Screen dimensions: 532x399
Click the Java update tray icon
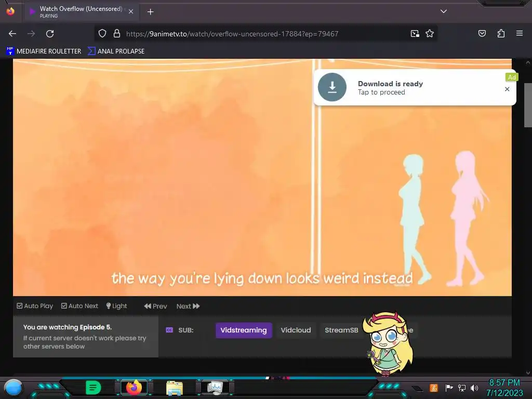tap(434, 388)
